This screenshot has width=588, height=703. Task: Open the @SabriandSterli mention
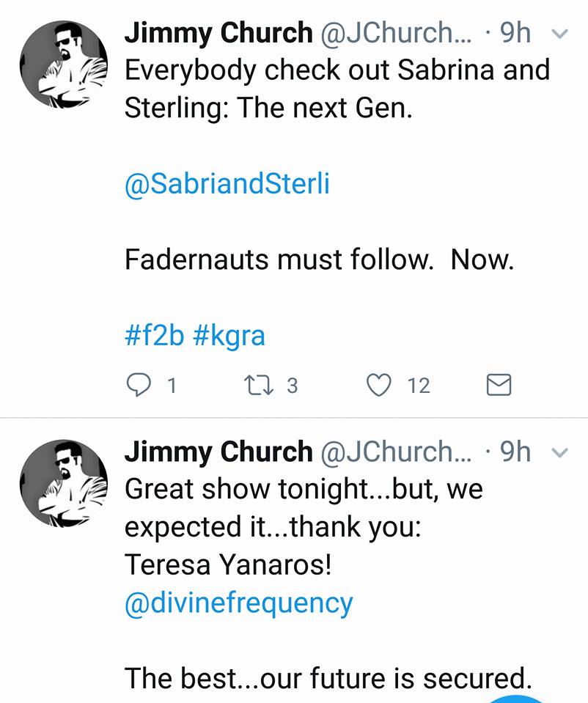[x=227, y=183]
